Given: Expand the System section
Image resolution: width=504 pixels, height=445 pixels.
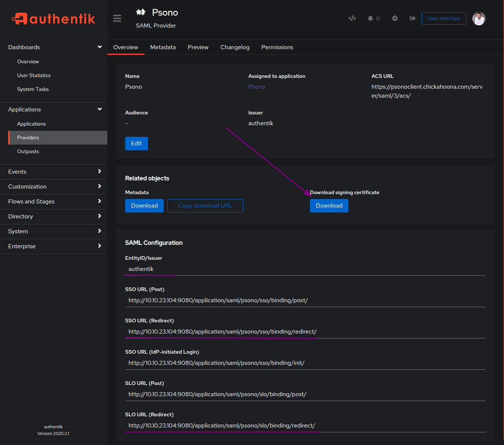Looking at the screenshot, I should coord(54,231).
